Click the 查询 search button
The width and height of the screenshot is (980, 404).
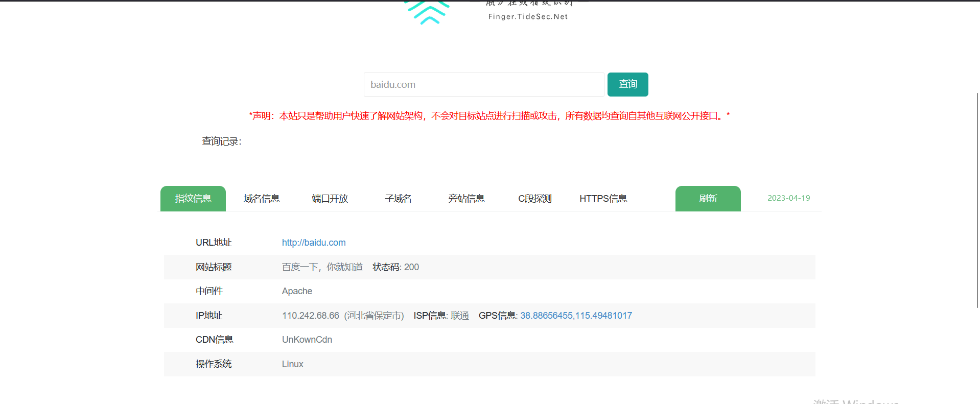click(x=627, y=84)
